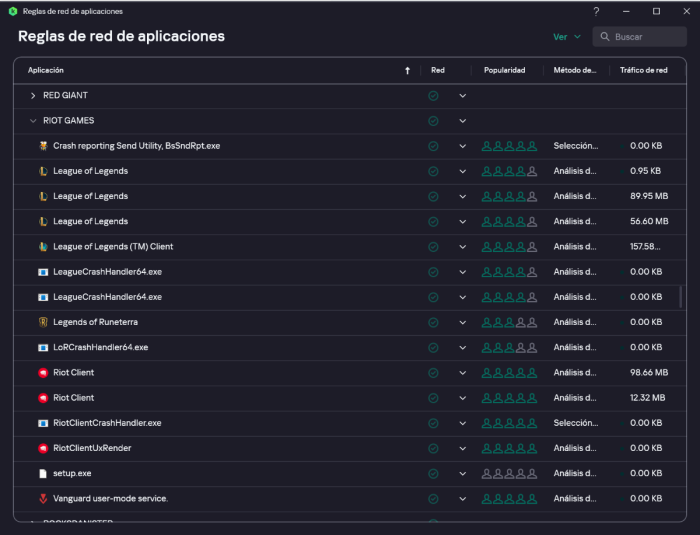Screen dimensions: 700x535
Task: Sort by the Tráfico de red column header
Action: [x=643, y=70]
